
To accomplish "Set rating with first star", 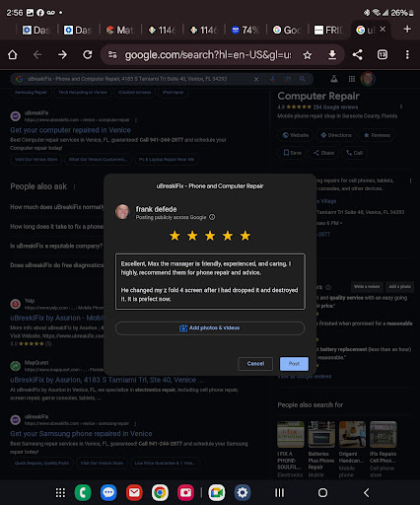I will click(175, 236).
